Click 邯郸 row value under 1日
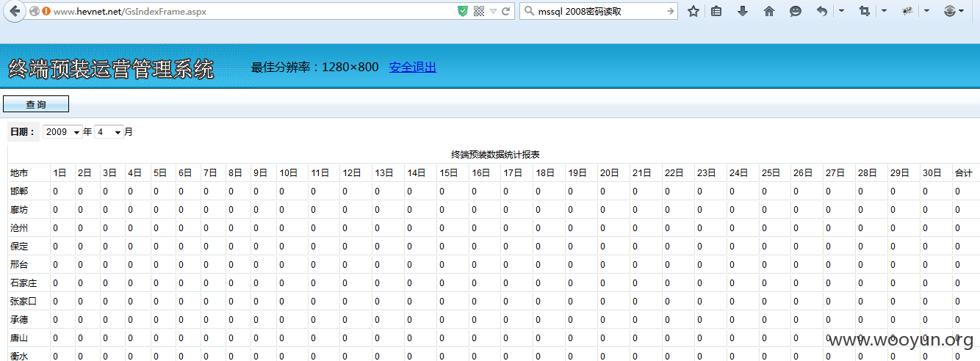Image resolution: width=980 pixels, height=361 pixels. click(55, 192)
